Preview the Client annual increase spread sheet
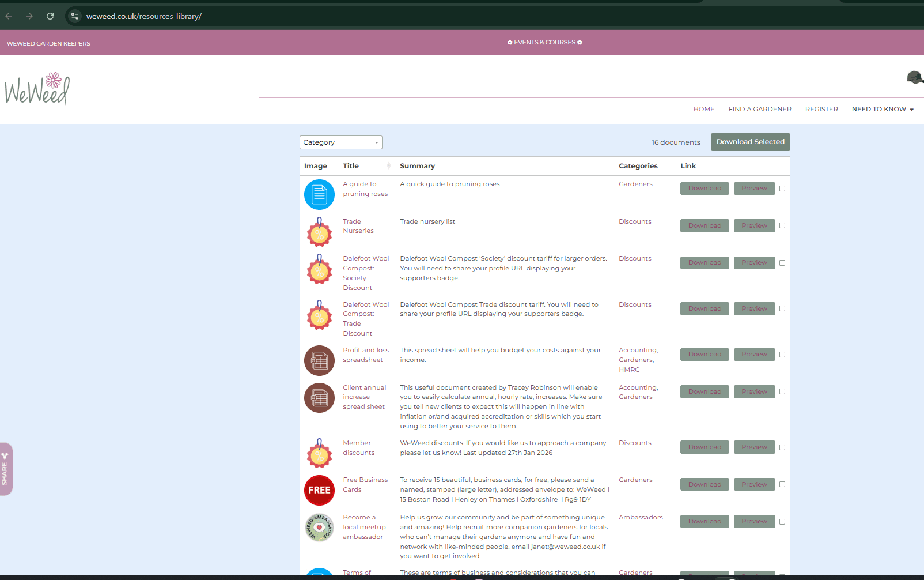Viewport: 924px width, 580px height. (x=754, y=391)
